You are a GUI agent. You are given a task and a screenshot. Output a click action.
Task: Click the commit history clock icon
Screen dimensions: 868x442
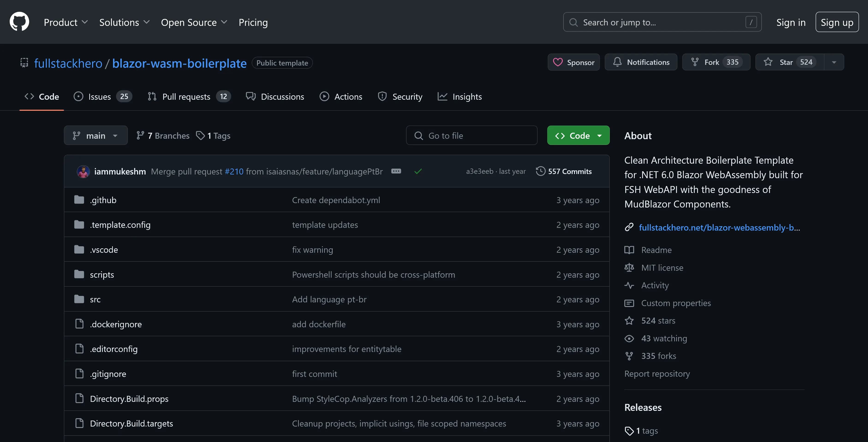[x=540, y=171]
